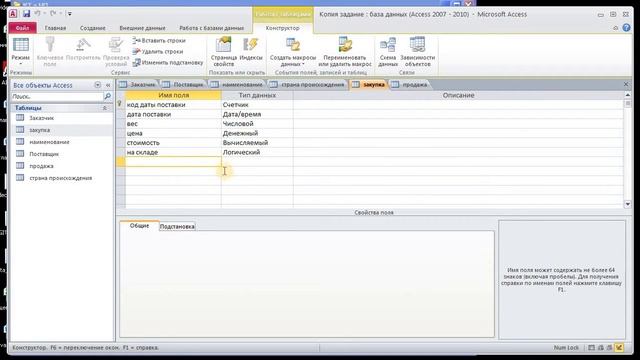This screenshot has height=360, width=640.
Task: Click the Ключевое поле key icon
Action: click(50, 51)
